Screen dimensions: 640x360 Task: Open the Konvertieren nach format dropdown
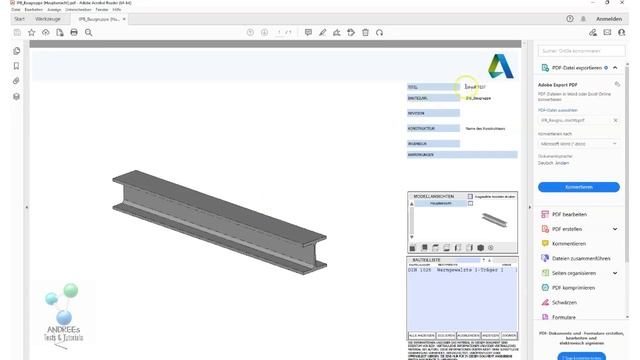click(x=578, y=144)
